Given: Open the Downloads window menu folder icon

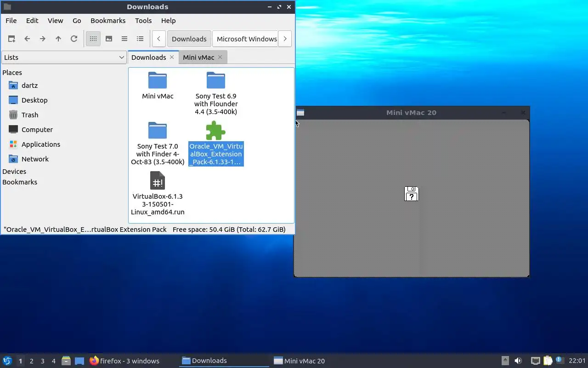Looking at the screenshot, I should tap(7, 7).
